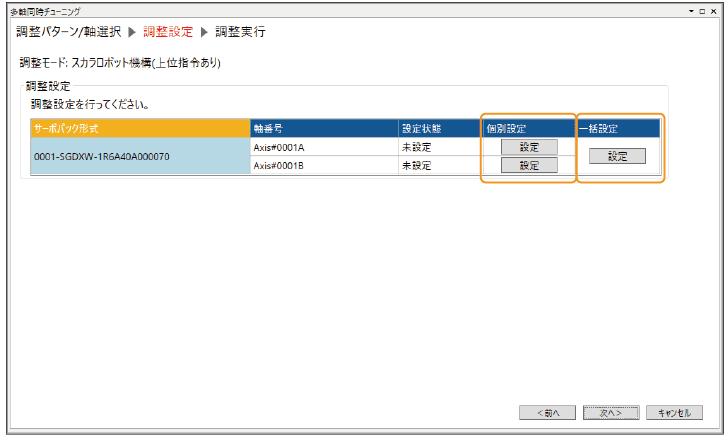The image size is (727, 441).
Task: Click the 個別設定 column header
Action: pyautogui.click(x=528, y=128)
